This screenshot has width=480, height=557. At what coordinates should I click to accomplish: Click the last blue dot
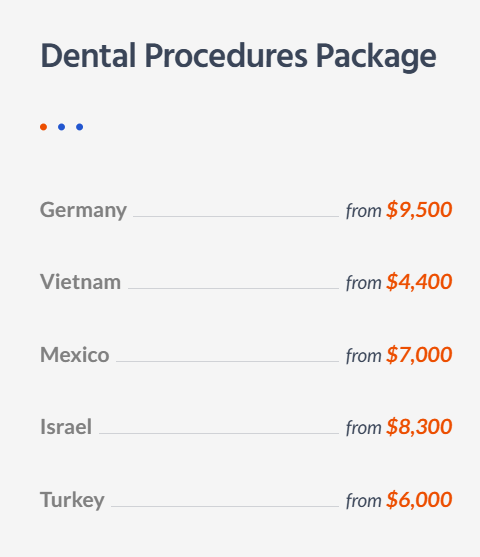click(80, 127)
